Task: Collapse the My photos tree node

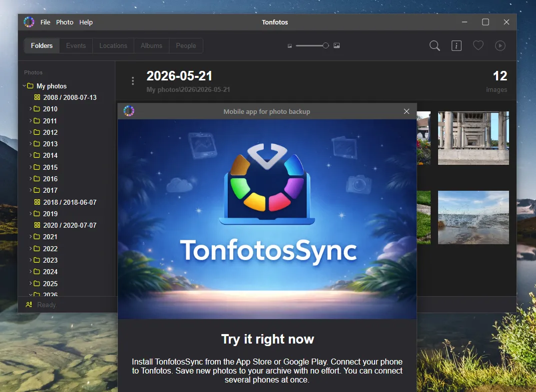Action: pyautogui.click(x=24, y=86)
